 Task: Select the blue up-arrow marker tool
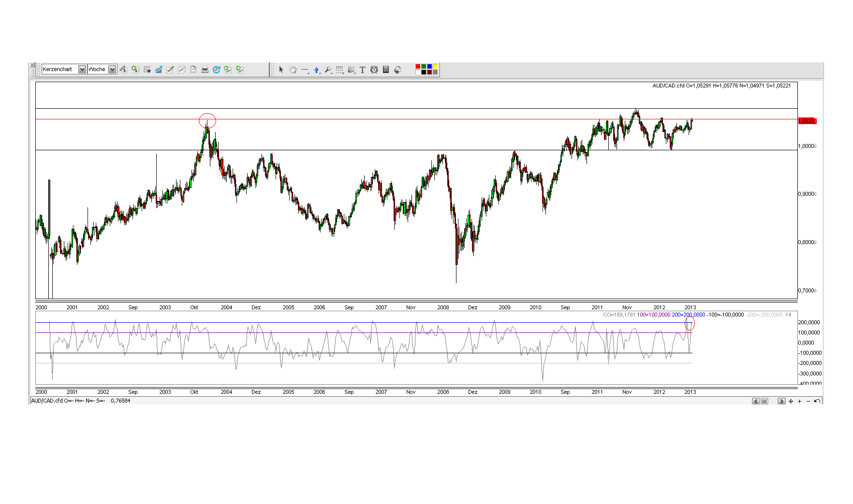[x=316, y=70]
